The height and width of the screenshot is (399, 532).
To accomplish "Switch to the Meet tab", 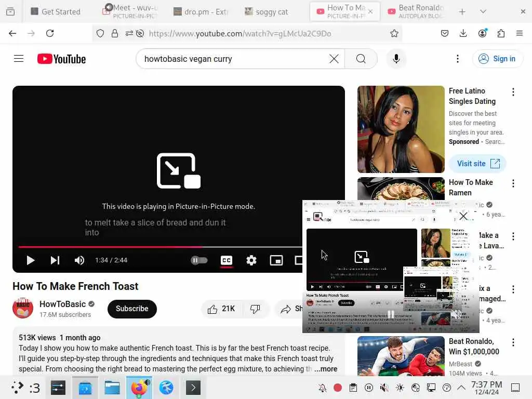I will (x=130, y=11).
